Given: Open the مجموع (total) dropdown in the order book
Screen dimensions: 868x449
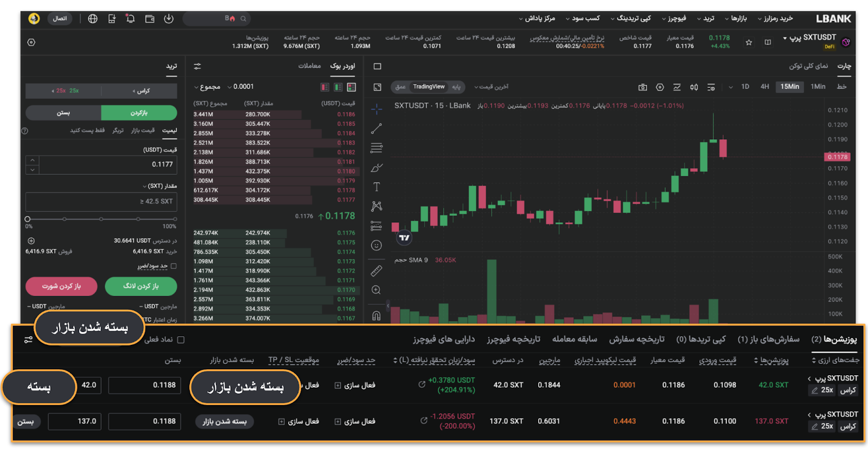Looking at the screenshot, I should pyautogui.click(x=207, y=87).
